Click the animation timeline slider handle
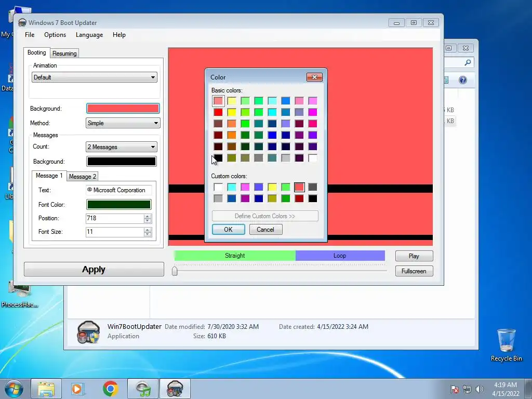Image resolution: width=532 pixels, height=399 pixels. [175, 271]
